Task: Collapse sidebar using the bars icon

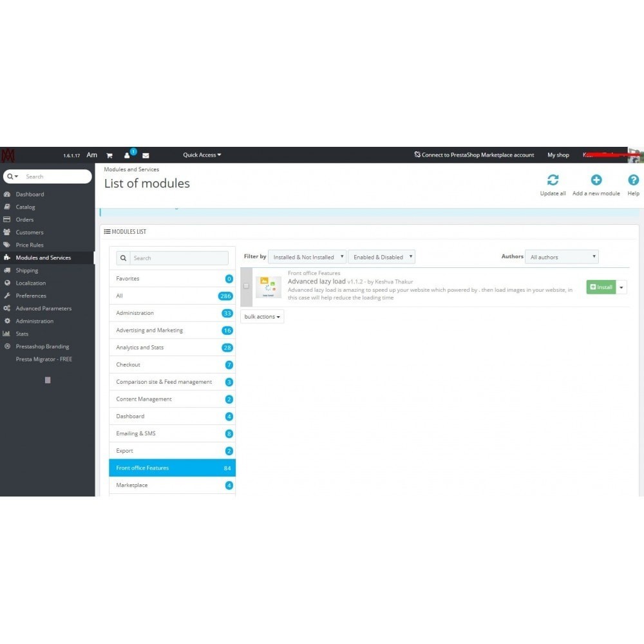Action: pyautogui.click(x=48, y=381)
